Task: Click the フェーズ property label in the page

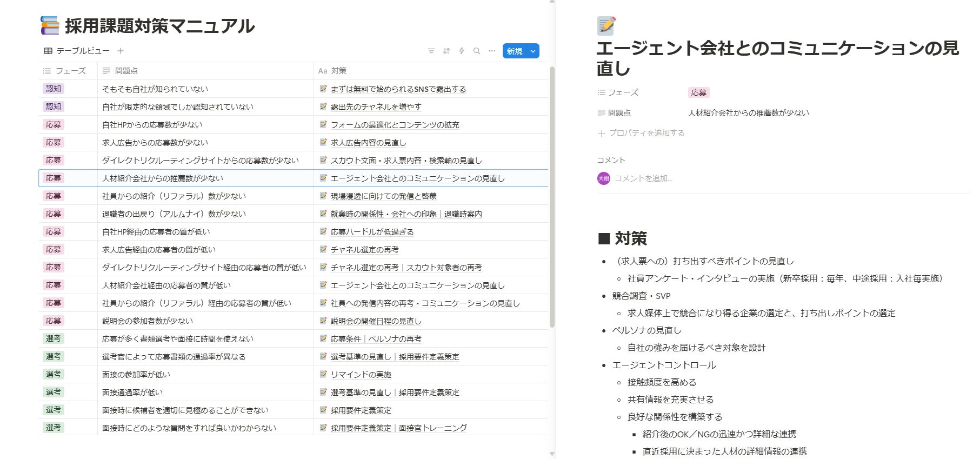Action: [618, 92]
